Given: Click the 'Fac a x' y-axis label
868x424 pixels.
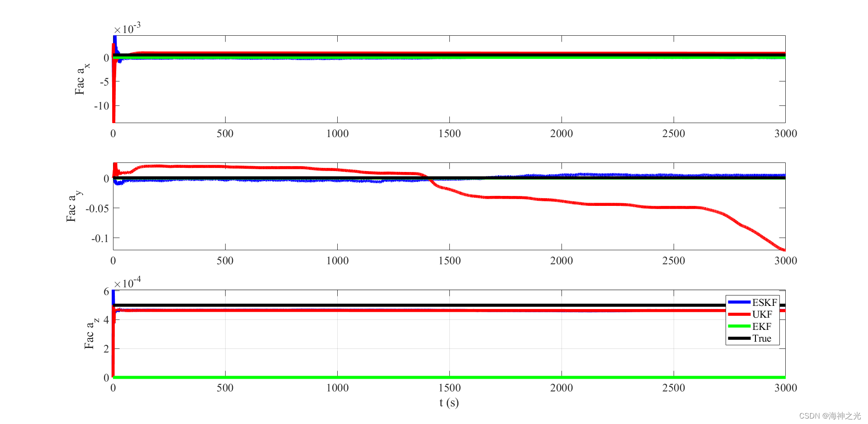Looking at the screenshot, I should [x=82, y=79].
